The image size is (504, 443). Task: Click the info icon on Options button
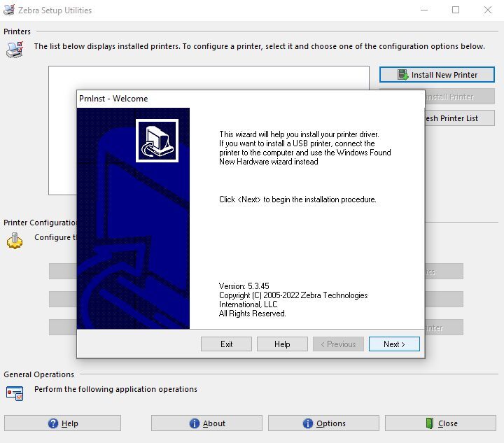[308, 423]
